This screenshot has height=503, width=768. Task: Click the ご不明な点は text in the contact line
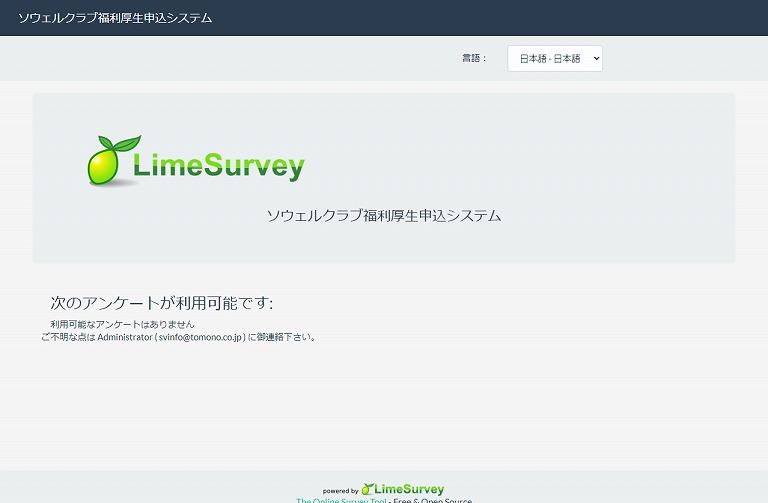[68, 337]
